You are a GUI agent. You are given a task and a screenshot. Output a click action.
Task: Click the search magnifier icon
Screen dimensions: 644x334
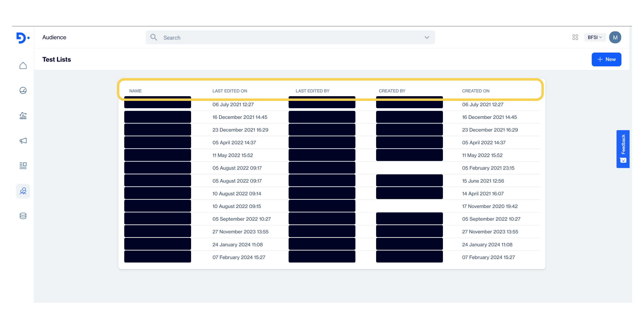point(153,37)
